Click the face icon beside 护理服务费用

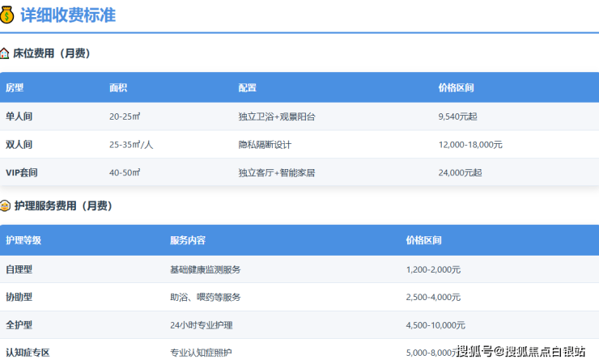(6, 206)
